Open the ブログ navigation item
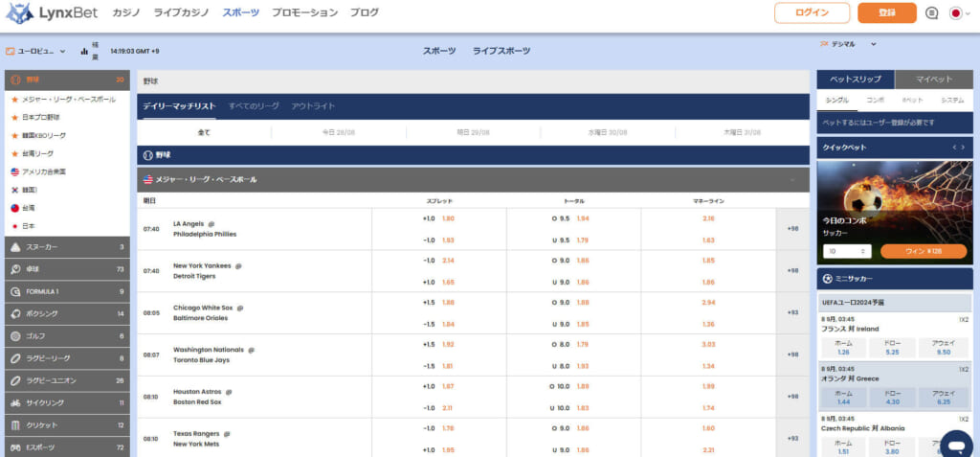 (x=365, y=12)
